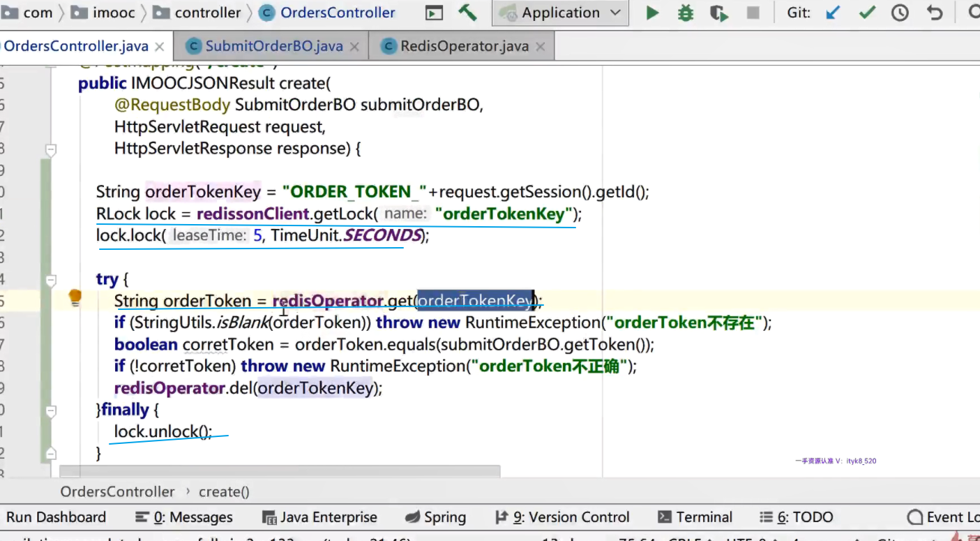The image size is (980, 541).
Task: Open the Spring tool window
Action: tap(436, 517)
